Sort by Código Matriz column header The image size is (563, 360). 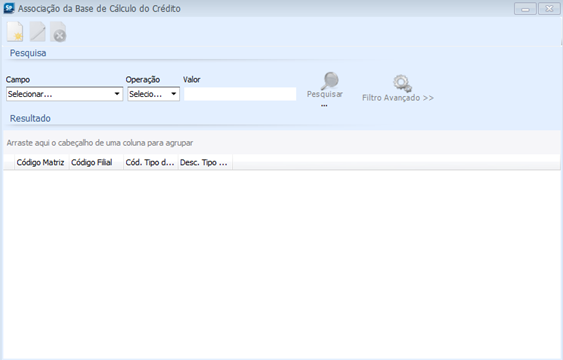coord(41,162)
